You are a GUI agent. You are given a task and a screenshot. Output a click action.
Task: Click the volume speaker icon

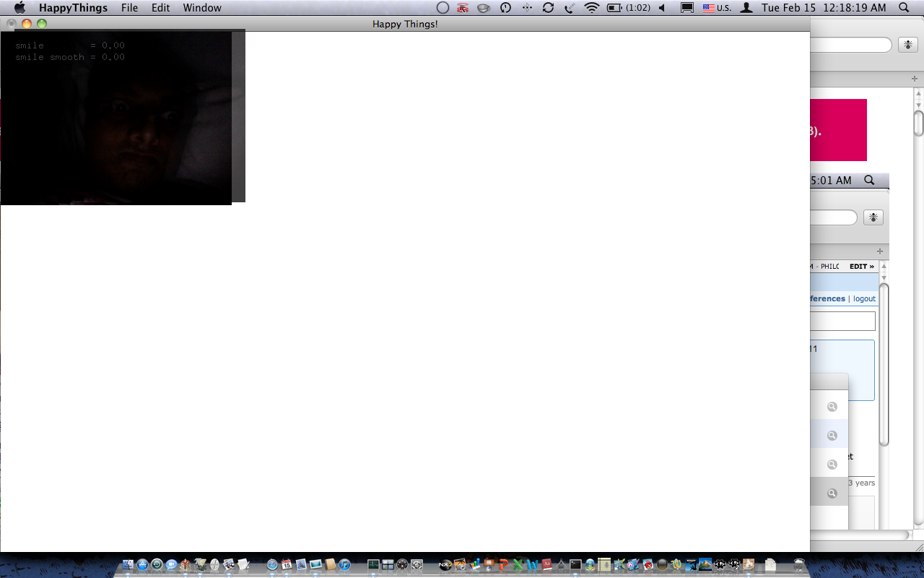point(661,8)
